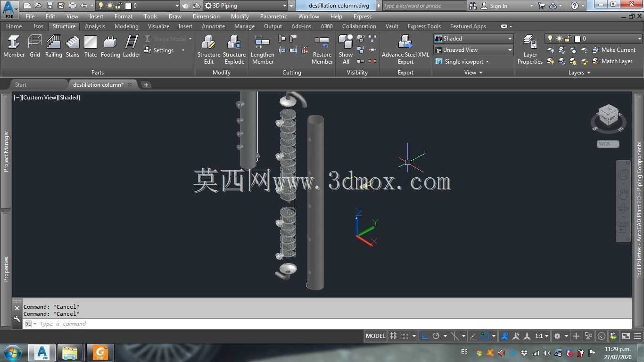This screenshot has height=362, width=644.
Task: Select Lengthen Member tool
Action: 263,50
